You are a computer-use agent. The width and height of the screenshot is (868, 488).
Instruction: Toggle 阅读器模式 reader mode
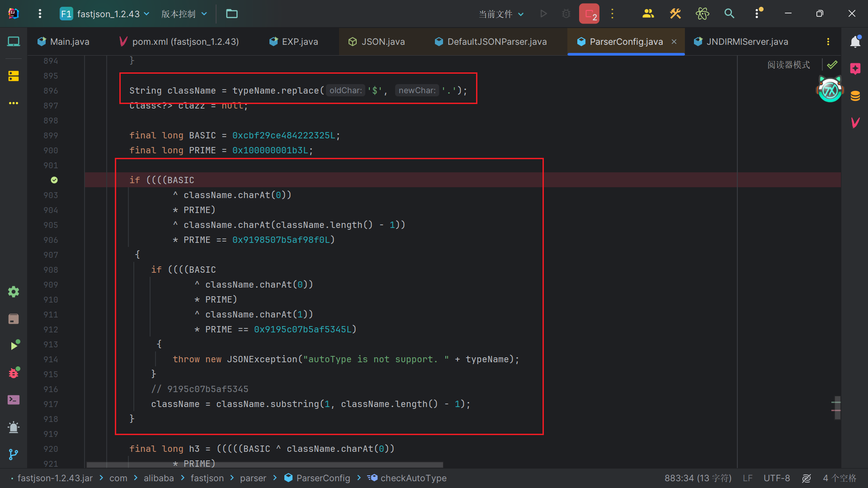click(788, 65)
